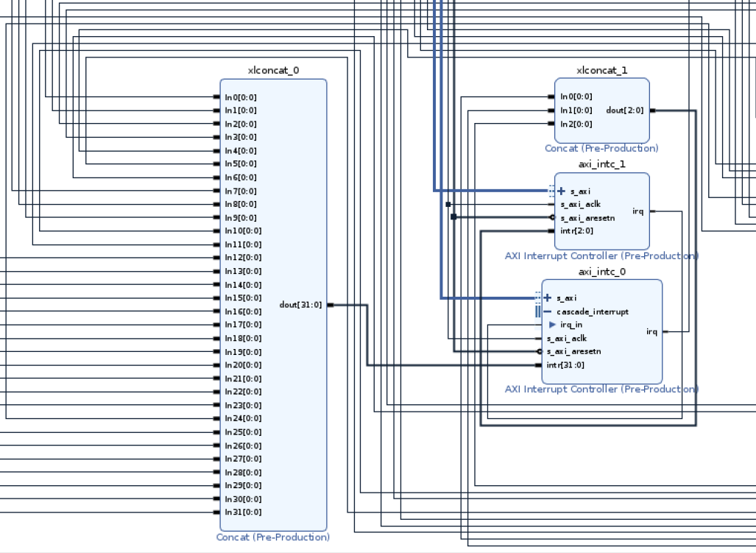
Task: Select the axi_intc_1 block title
Action: (x=601, y=164)
